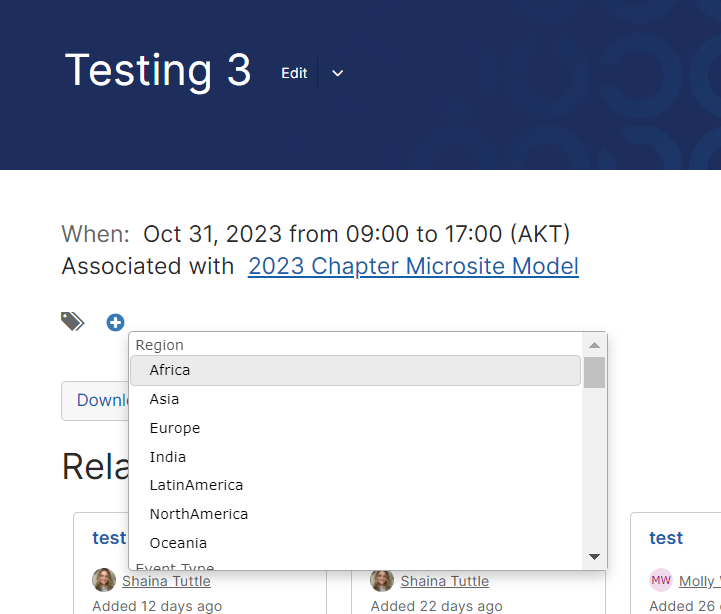721x614 pixels.
Task: Click the Download button
Action: pos(96,400)
